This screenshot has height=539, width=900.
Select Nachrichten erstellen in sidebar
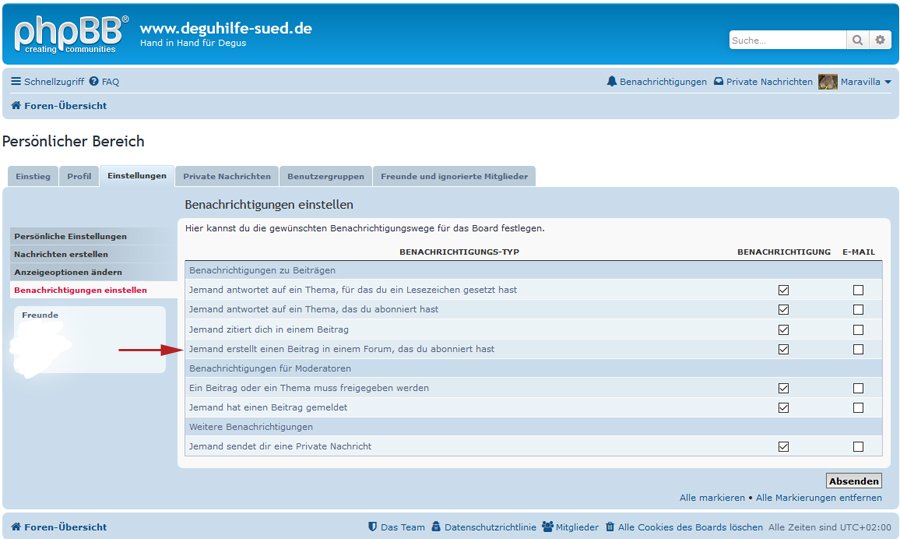[x=94, y=254]
